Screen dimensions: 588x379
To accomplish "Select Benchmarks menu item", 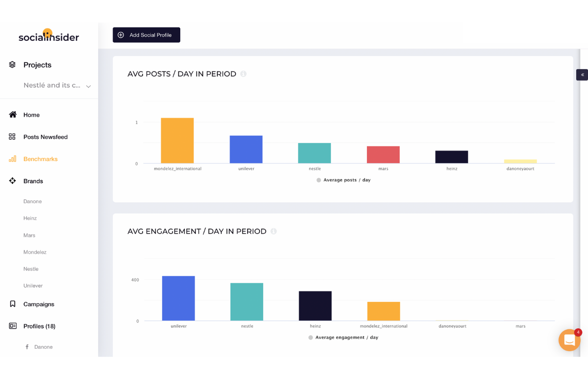I will (40, 159).
